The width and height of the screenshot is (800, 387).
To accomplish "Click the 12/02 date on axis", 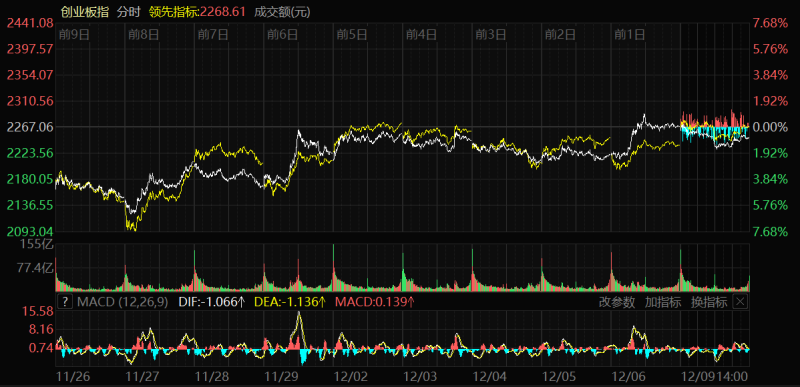I will pyautogui.click(x=352, y=376).
